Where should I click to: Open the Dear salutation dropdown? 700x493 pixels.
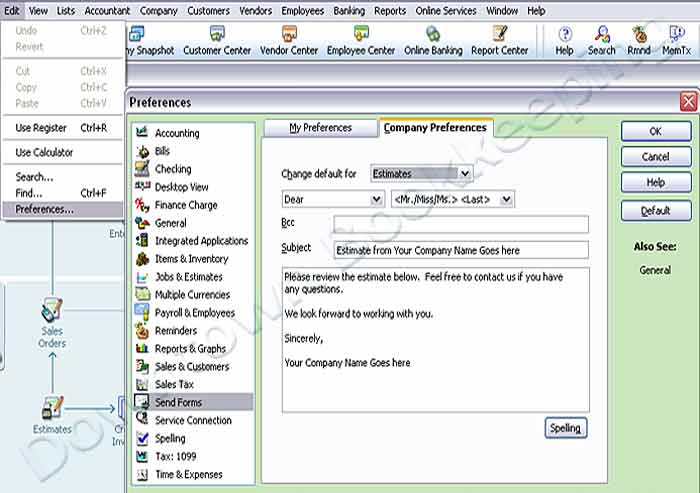coord(333,199)
